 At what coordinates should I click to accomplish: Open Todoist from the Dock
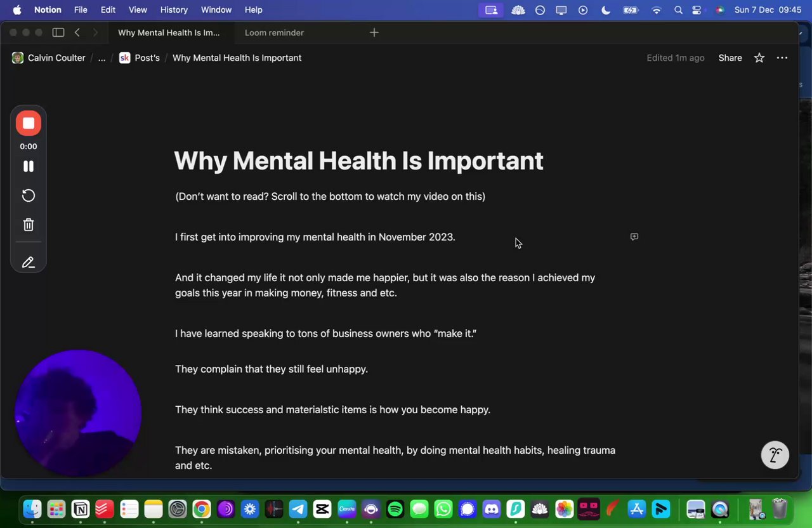[105, 509]
